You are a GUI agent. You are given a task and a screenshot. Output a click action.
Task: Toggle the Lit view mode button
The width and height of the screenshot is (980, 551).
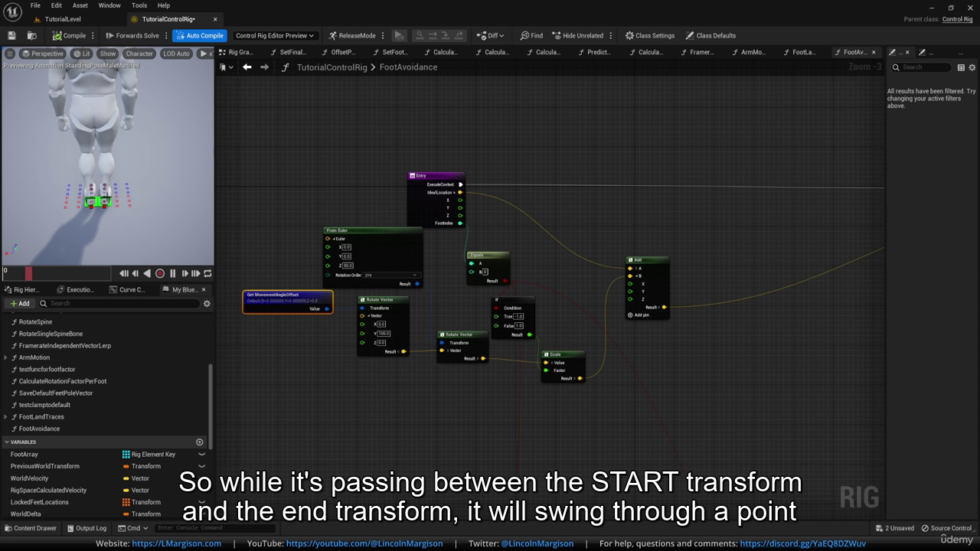click(81, 54)
